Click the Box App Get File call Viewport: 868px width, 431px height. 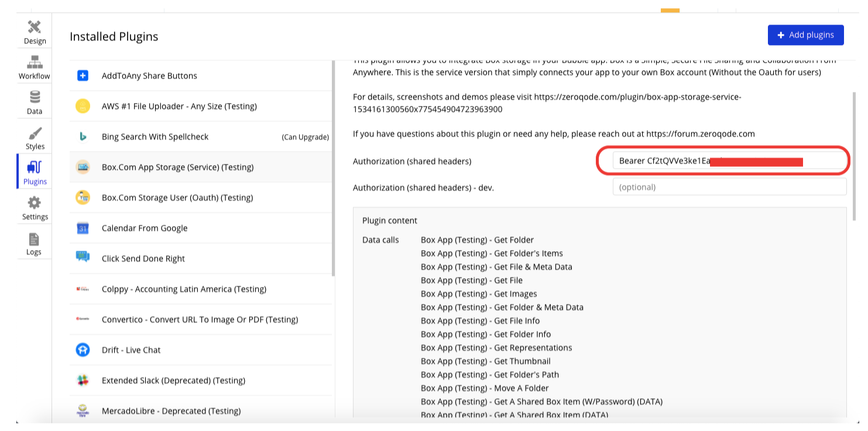[472, 280]
